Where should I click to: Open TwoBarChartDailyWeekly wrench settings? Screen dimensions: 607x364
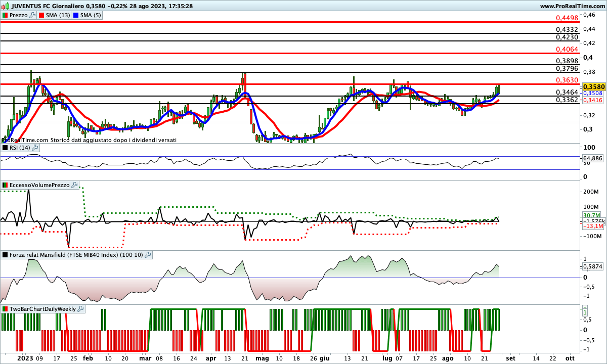point(81,309)
